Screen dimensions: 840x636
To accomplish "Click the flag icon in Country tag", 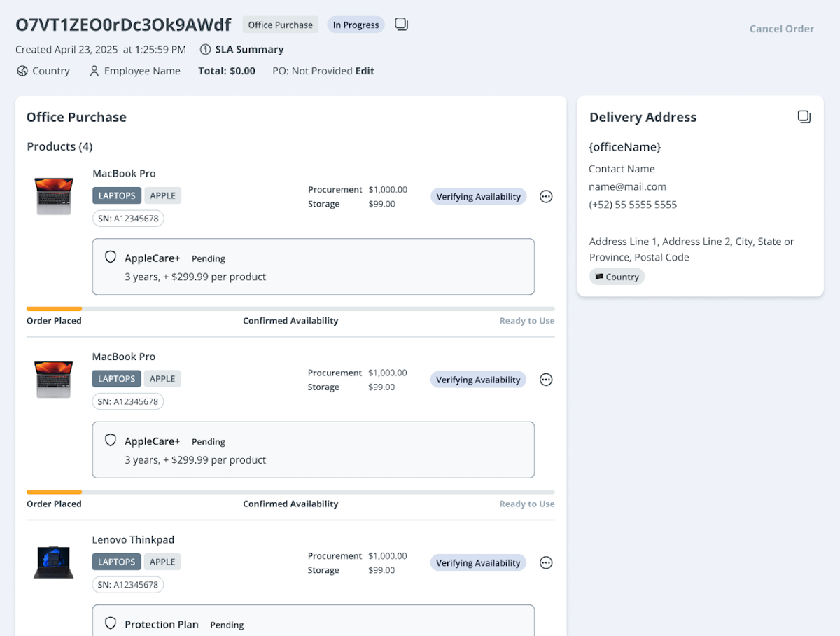I will tap(599, 277).
